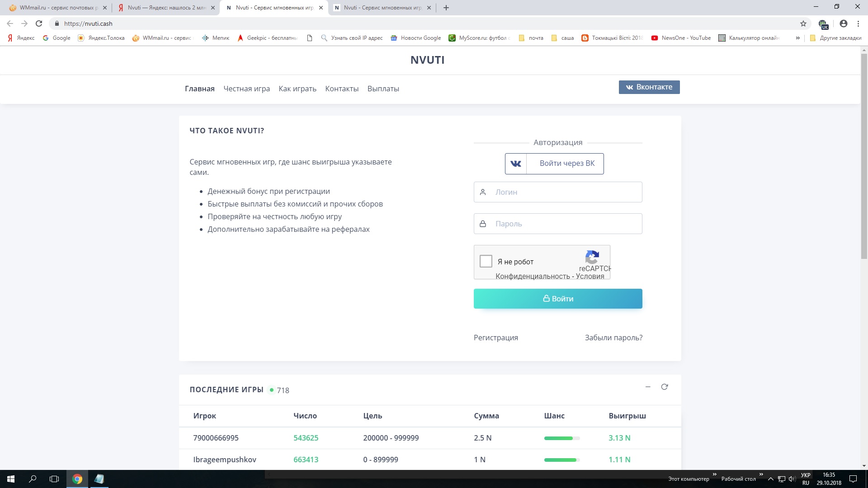The width and height of the screenshot is (868, 488).
Task: Open the MyScore.ru bookmark
Action: [479, 38]
